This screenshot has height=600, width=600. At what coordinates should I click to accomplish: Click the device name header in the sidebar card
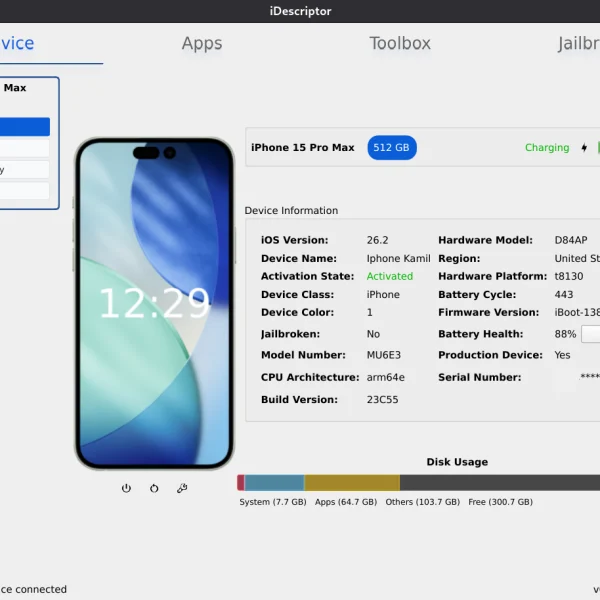click(x=16, y=88)
